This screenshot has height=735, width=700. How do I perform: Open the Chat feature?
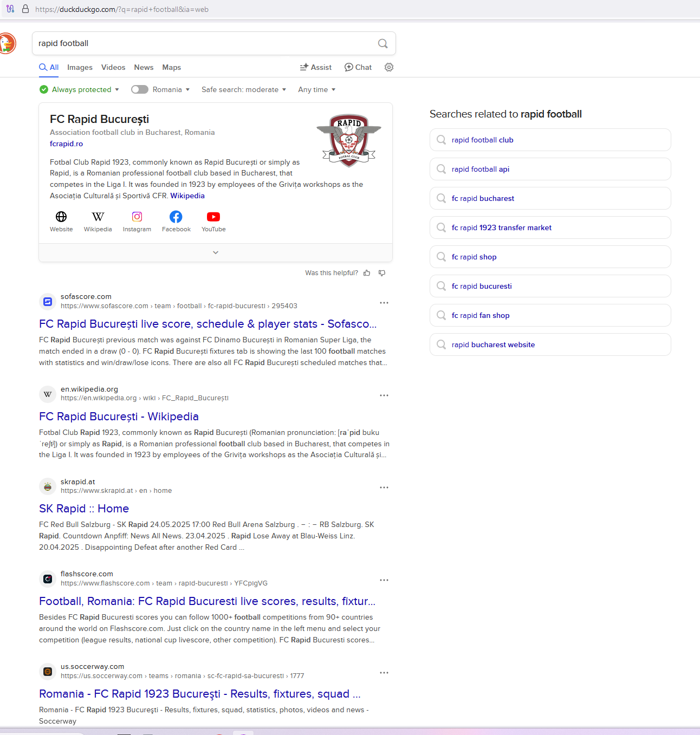point(358,67)
